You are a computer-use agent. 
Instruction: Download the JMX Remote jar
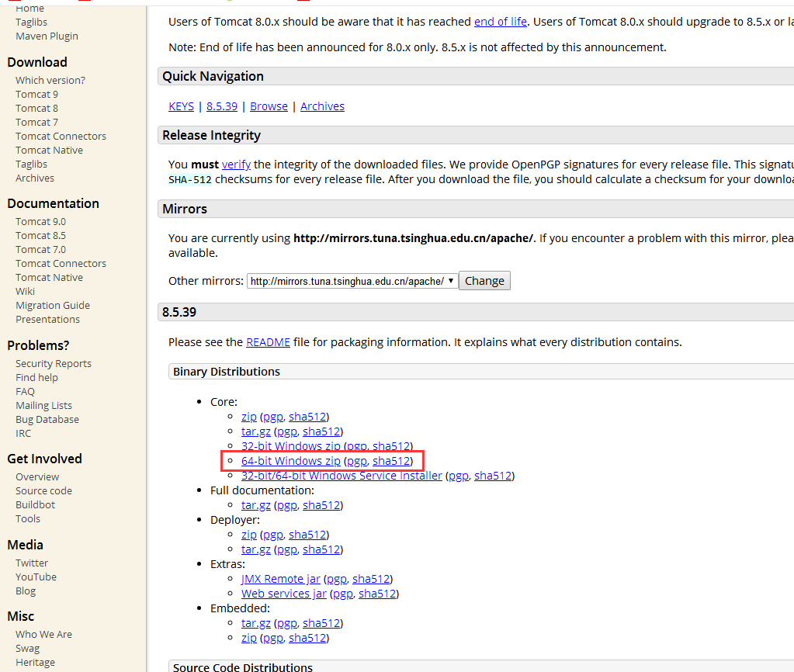tap(280, 579)
